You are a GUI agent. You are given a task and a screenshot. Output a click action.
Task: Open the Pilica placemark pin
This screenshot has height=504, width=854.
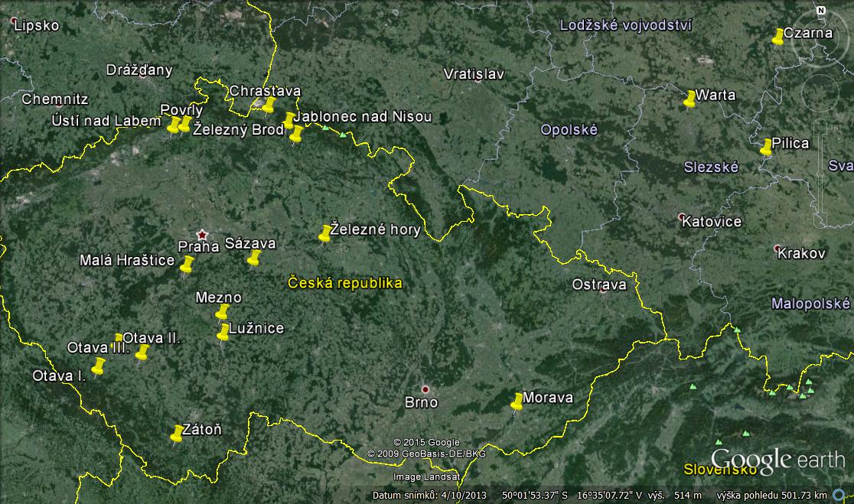click(766, 147)
